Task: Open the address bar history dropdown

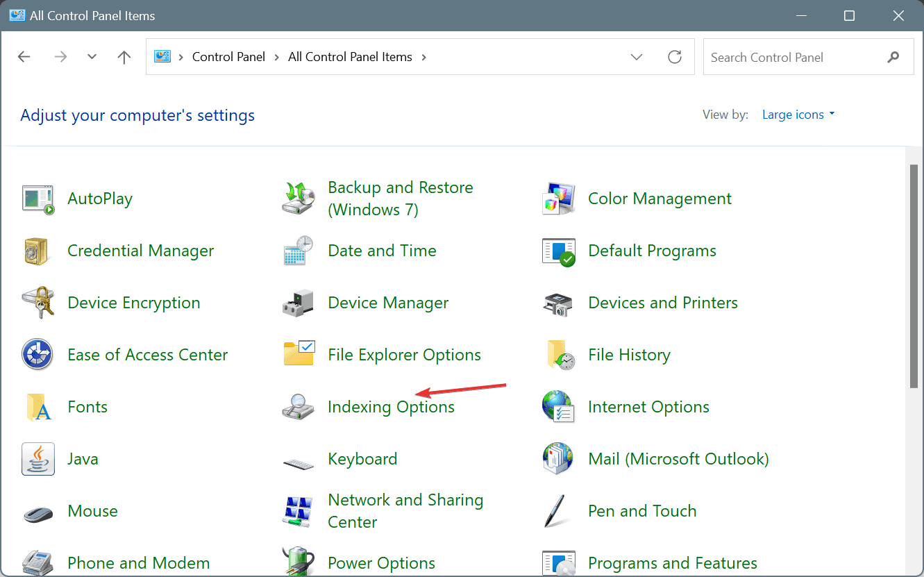Action: coord(637,57)
